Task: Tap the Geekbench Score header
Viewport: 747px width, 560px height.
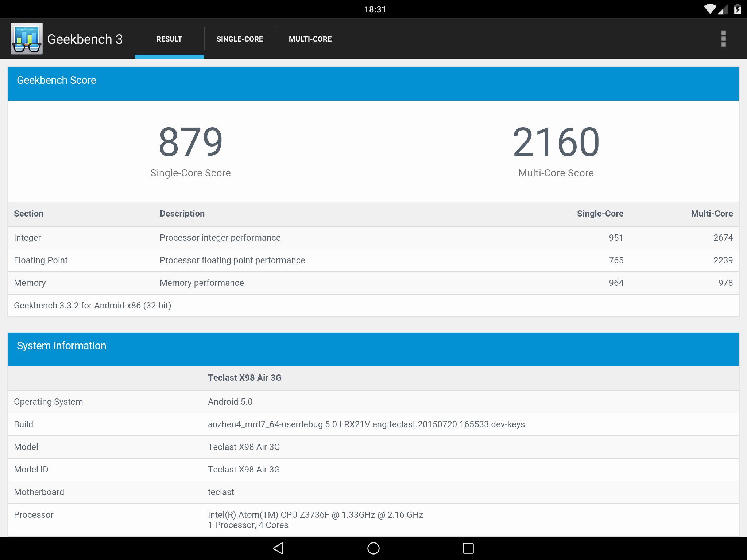Action: pyautogui.click(x=373, y=84)
